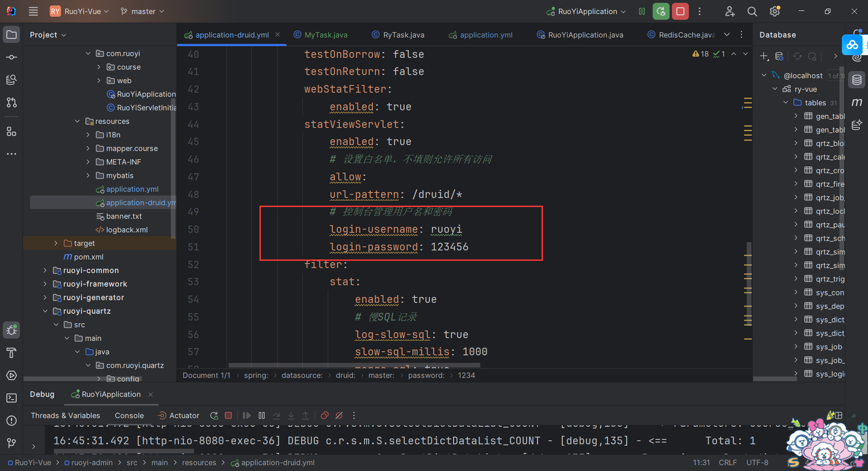
Task: Open the Build hammer tool window
Action: click(x=12, y=353)
